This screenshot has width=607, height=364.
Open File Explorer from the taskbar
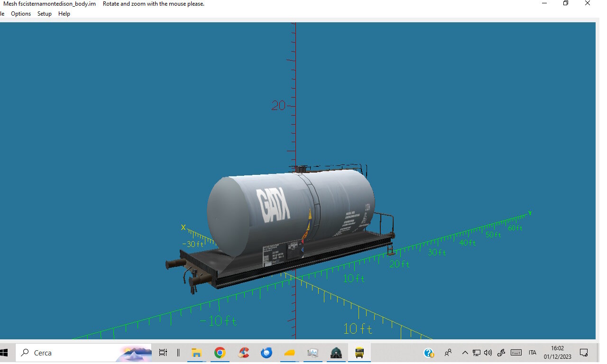(x=196, y=353)
